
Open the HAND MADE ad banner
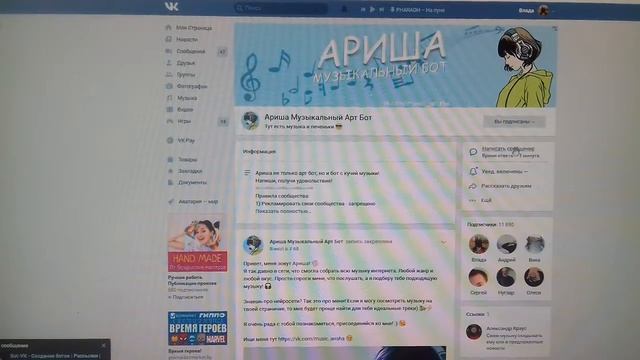click(198, 243)
